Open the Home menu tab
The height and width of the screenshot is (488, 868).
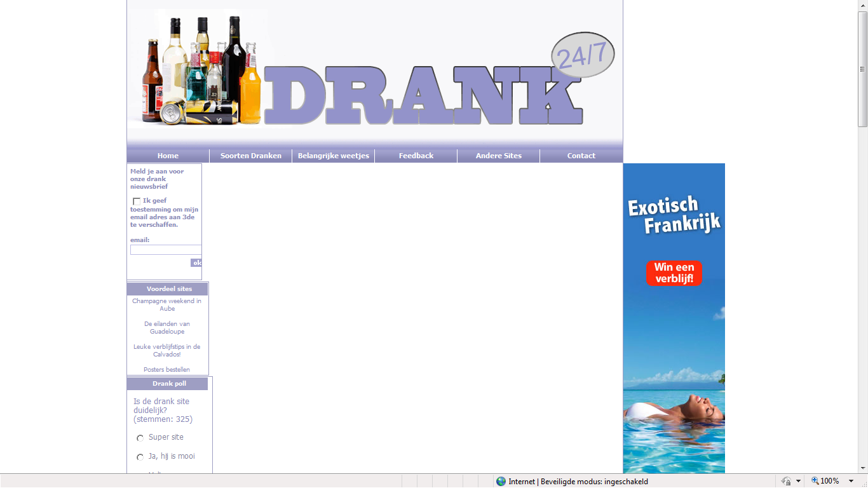(168, 156)
